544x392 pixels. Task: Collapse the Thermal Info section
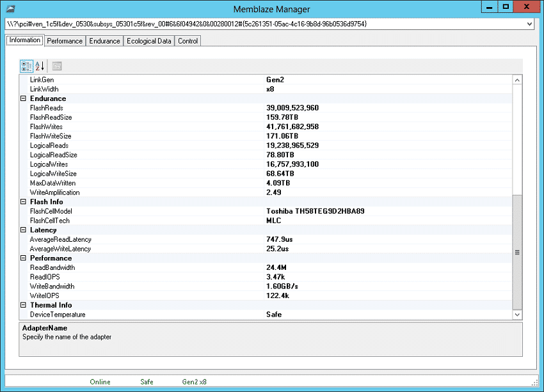point(23,305)
